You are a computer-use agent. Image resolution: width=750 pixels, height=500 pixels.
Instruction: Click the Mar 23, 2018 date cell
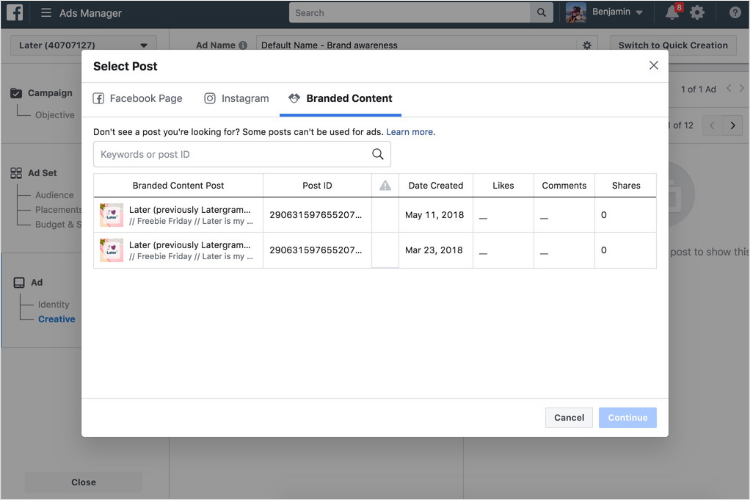click(x=434, y=250)
